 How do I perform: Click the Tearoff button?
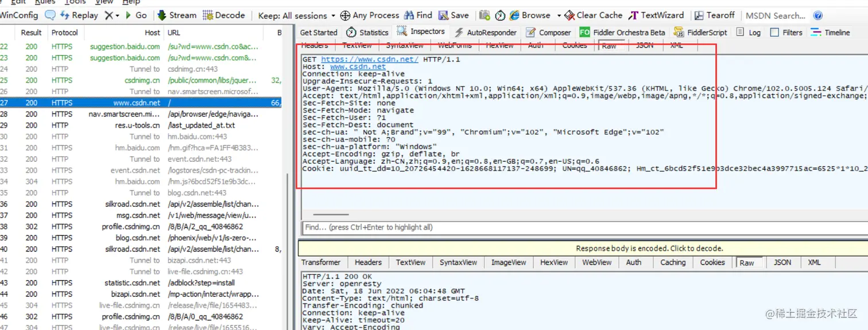click(715, 15)
